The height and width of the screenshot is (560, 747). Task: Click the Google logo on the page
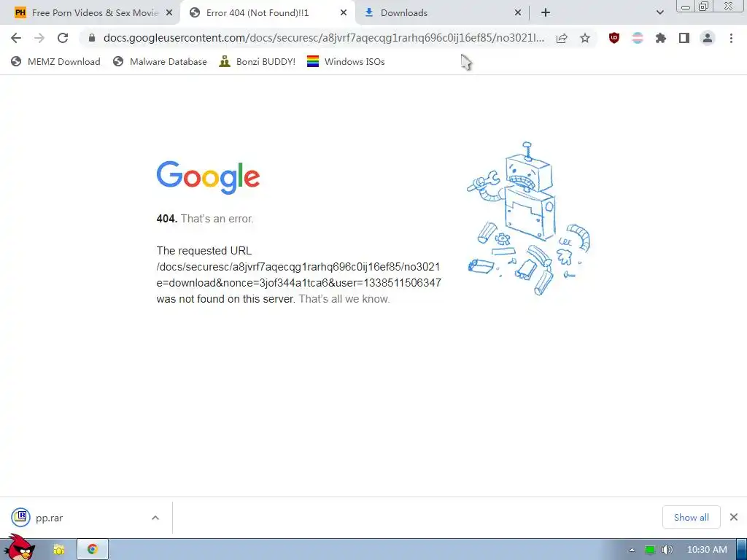point(208,178)
